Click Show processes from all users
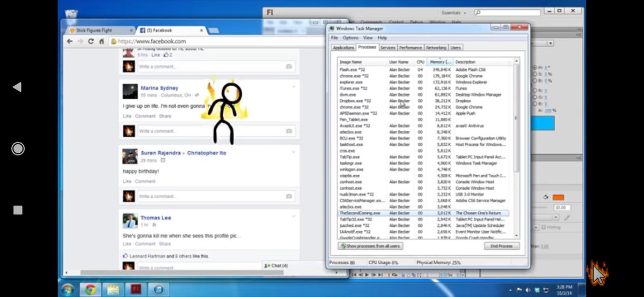This screenshot has width=644, height=297. point(370,246)
